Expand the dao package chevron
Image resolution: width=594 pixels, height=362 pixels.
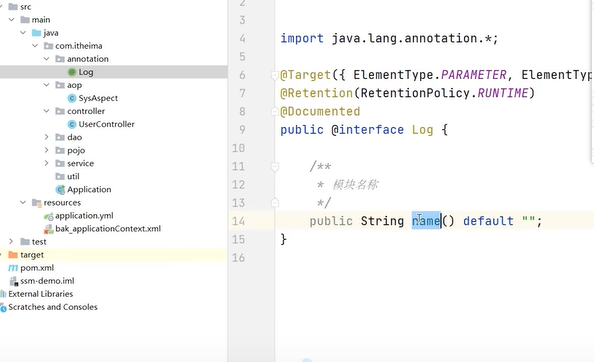tap(46, 137)
